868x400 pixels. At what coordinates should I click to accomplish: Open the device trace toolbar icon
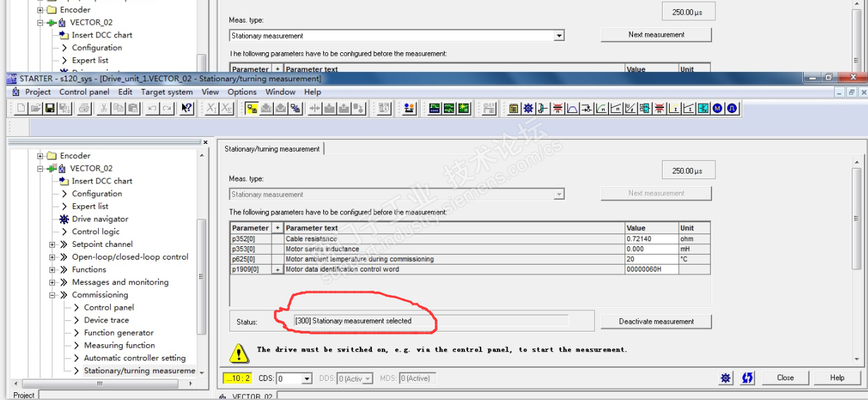[x=435, y=108]
